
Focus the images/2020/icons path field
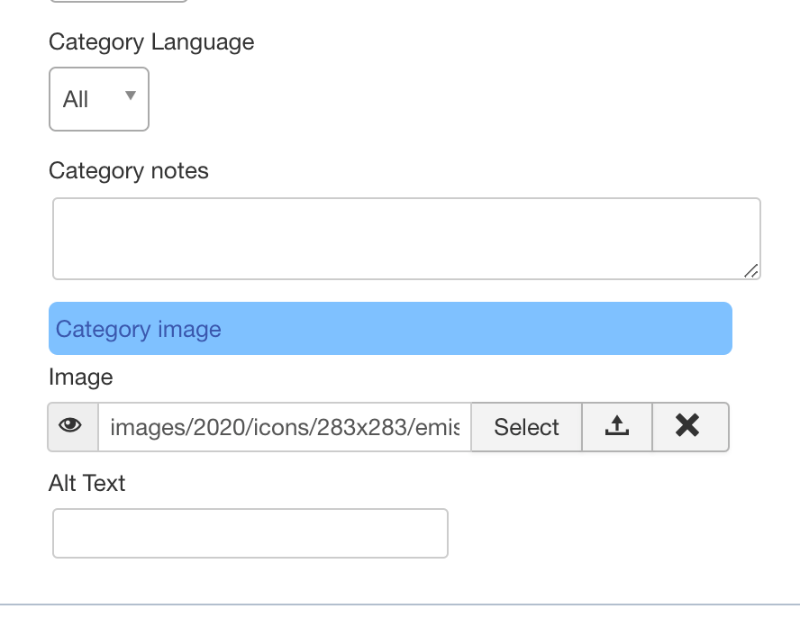click(285, 426)
